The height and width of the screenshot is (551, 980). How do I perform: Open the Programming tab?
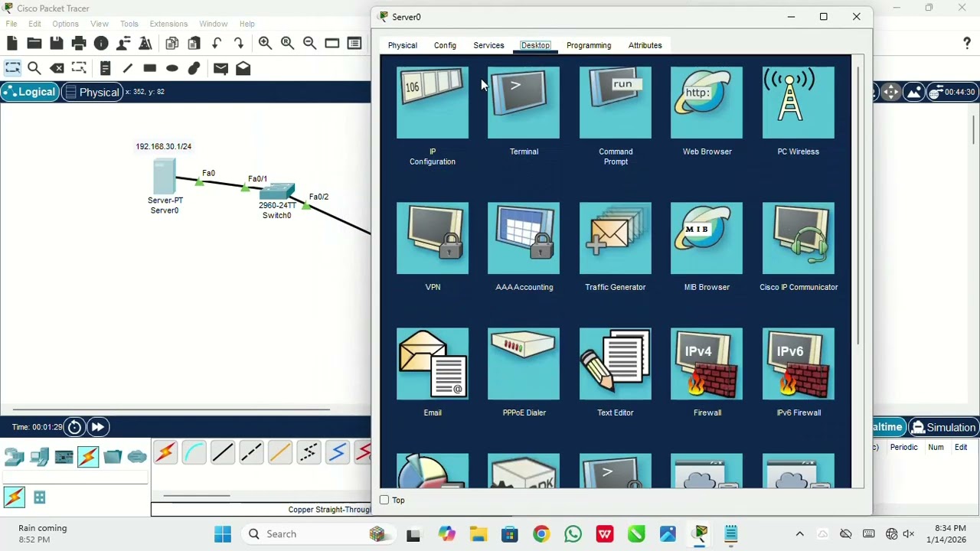(x=589, y=45)
